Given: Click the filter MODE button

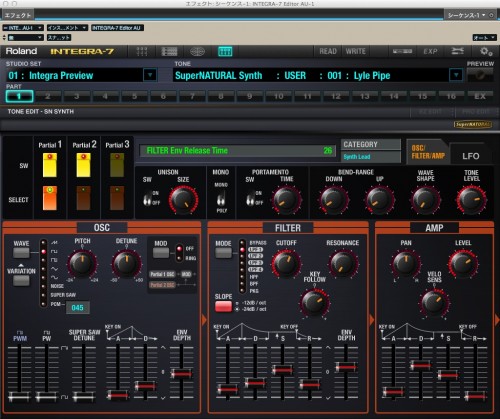Looking at the screenshot, I should click(223, 253).
